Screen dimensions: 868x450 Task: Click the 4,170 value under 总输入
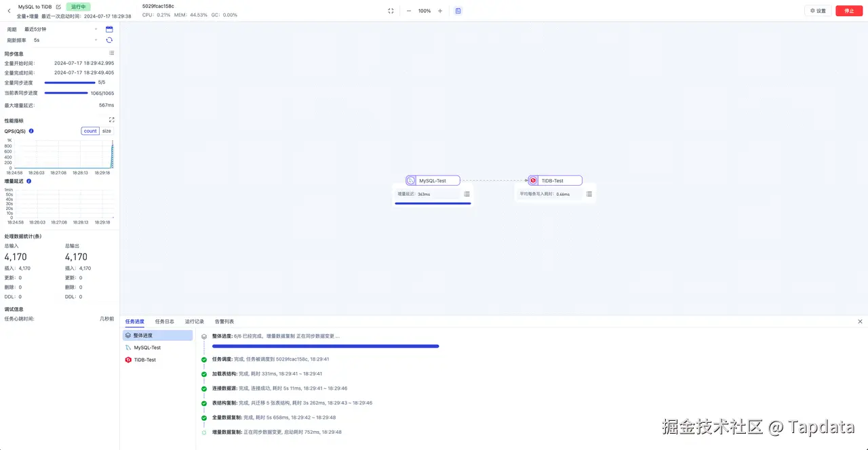tap(17, 257)
